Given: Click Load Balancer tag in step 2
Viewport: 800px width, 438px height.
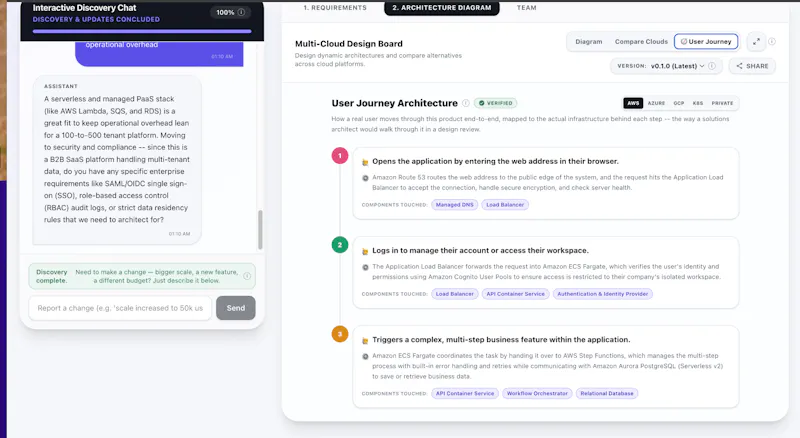Looking at the screenshot, I should tap(455, 294).
